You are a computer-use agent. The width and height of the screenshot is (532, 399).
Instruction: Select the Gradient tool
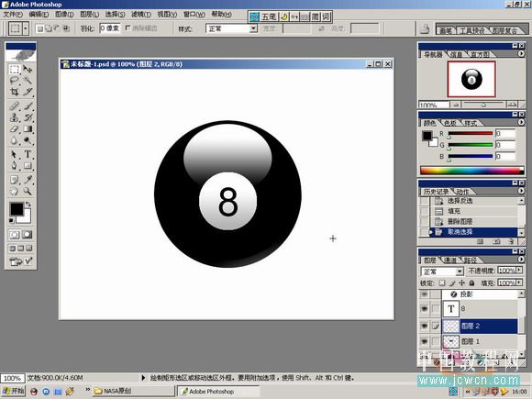point(28,129)
